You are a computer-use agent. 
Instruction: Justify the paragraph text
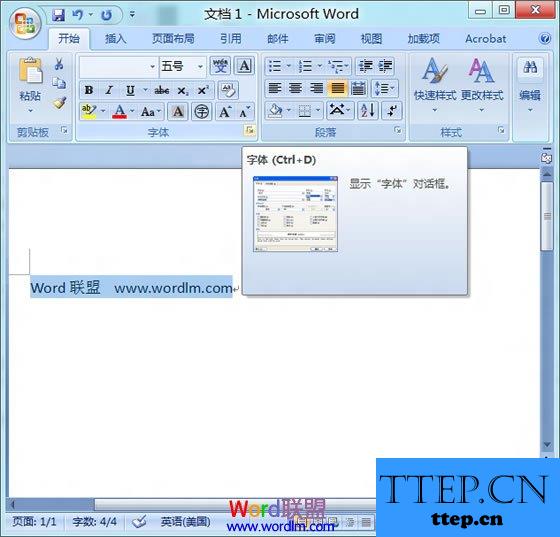click(337, 88)
